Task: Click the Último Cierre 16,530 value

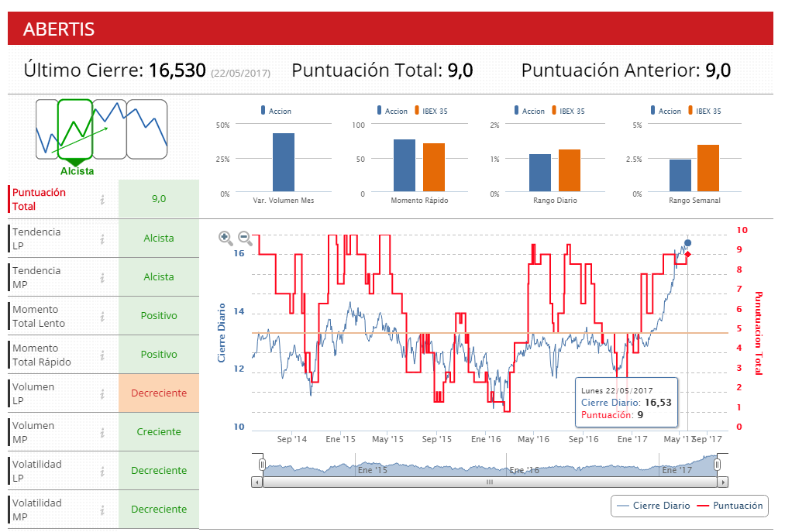Action: pos(177,70)
